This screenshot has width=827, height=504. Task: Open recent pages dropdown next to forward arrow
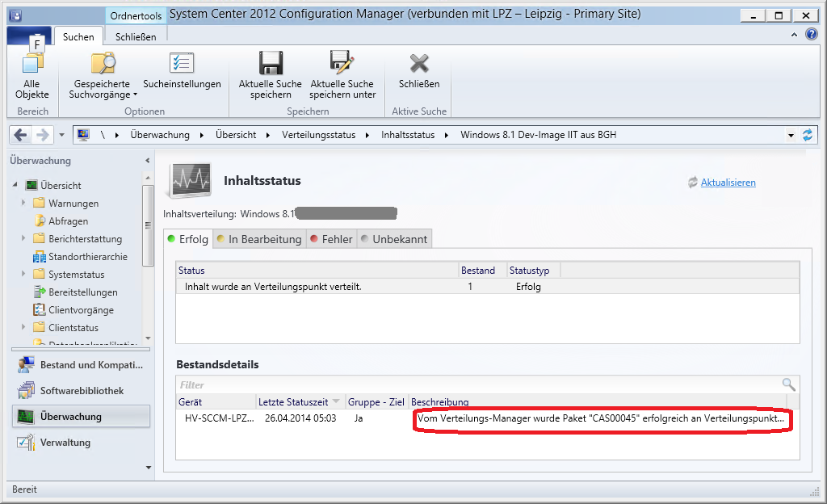(61, 135)
